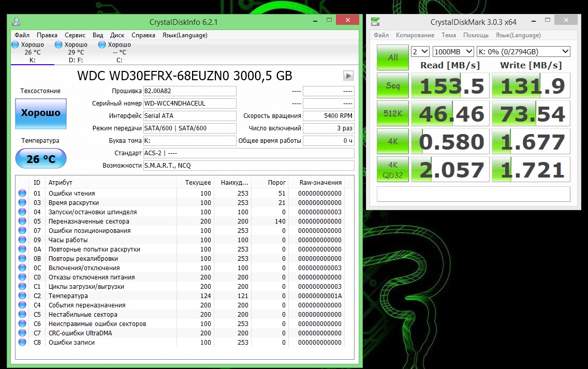
Task: Run the 4K QD32 benchmark button
Action: (x=393, y=170)
